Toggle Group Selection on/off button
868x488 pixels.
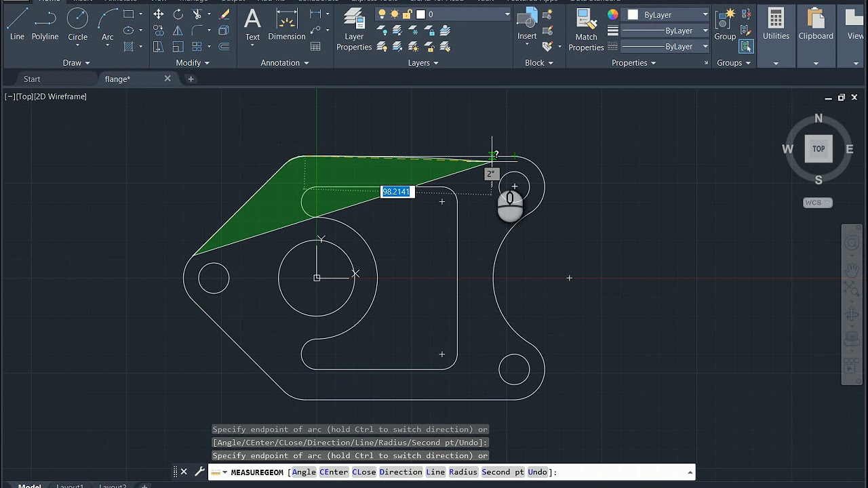(746, 46)
